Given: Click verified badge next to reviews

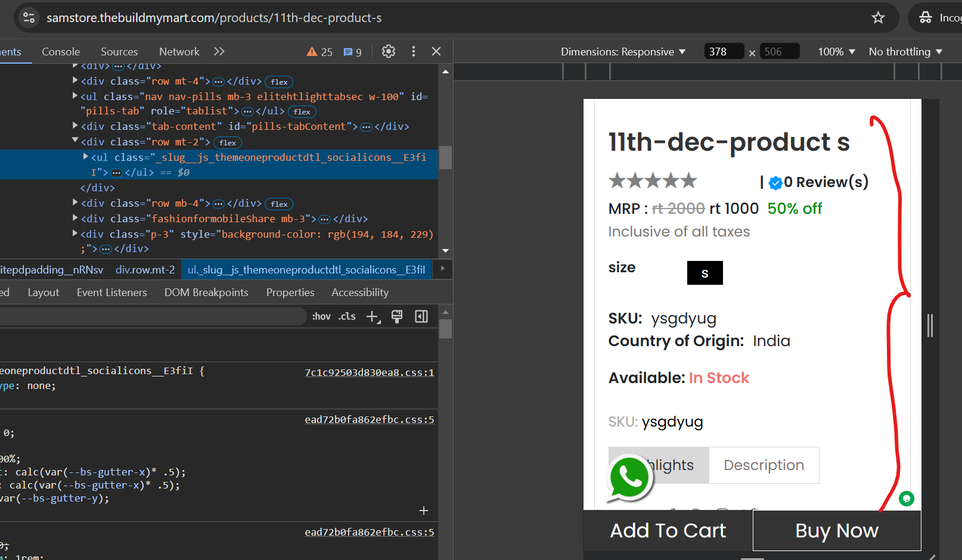Looking at the screenshot, I should pos(775,183).
